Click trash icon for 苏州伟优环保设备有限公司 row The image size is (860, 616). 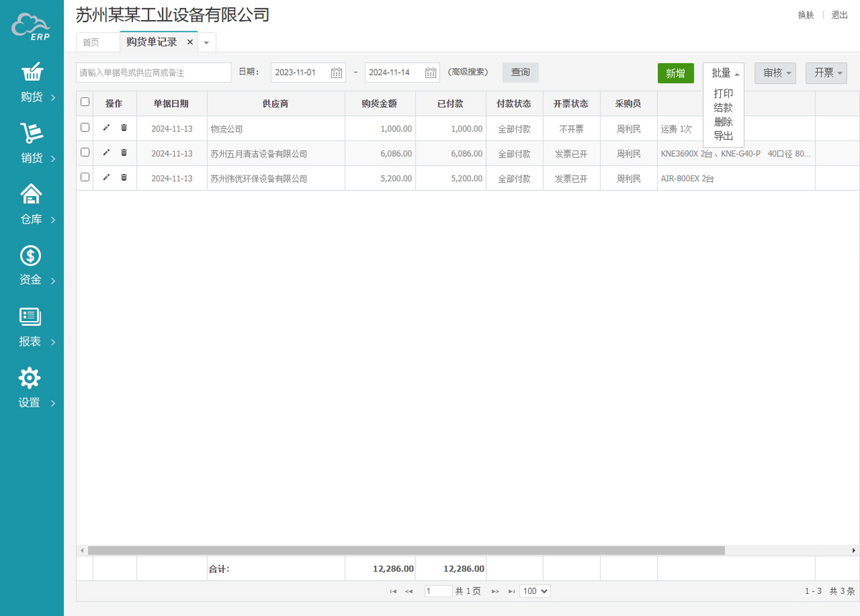pyautogui.click(x=124, y=178)
